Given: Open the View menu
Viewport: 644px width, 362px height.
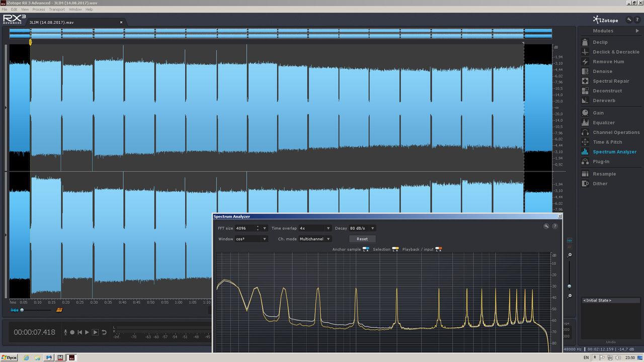Looking at the screenshot, I should [x=25, y=10].
